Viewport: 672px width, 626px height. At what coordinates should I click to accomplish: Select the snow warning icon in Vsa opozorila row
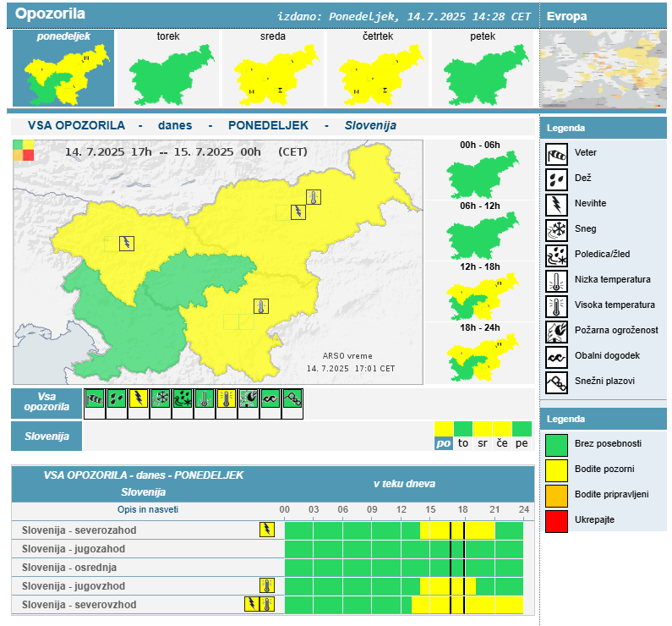pos(160,399)
